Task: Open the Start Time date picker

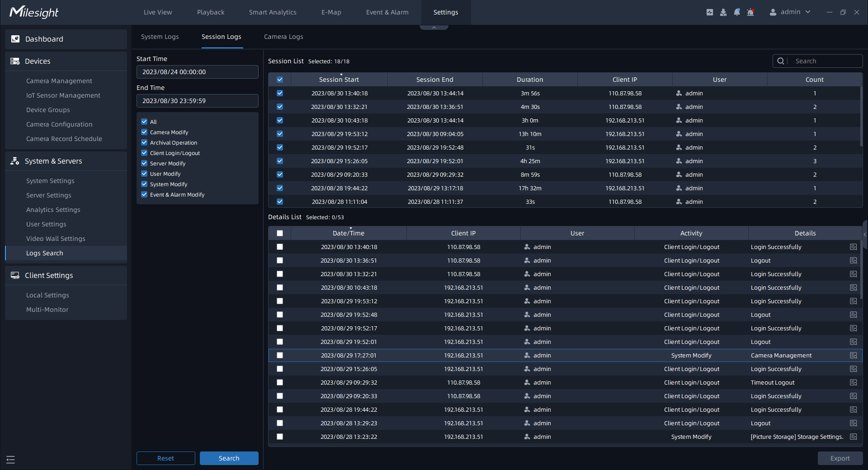Action: tap(197, 72)
